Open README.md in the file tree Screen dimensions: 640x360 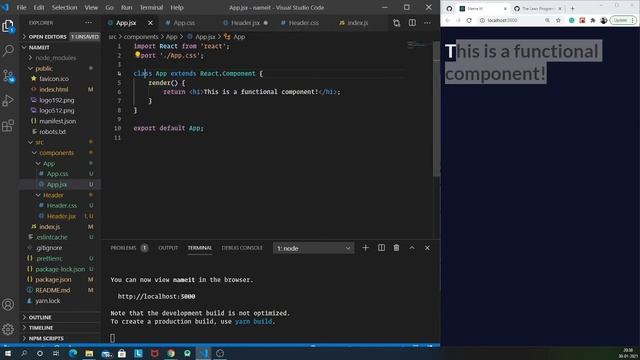coord(60,290)
